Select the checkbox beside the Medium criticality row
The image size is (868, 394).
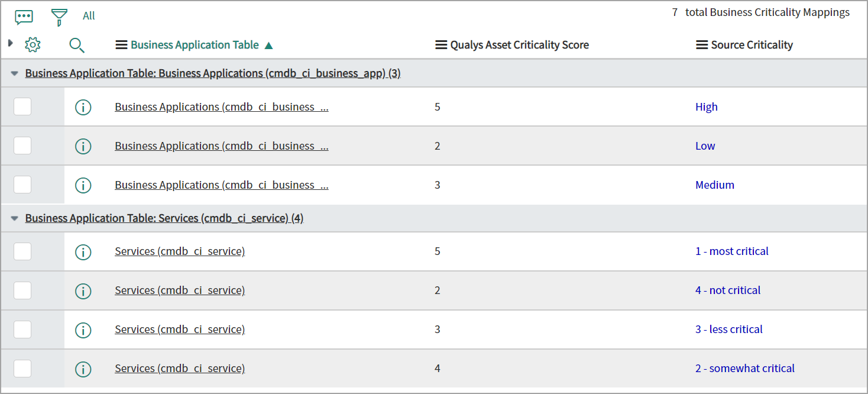22,184
